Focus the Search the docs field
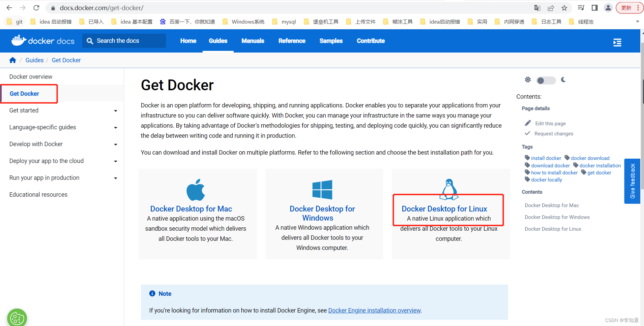The image size is (644, 326). point(124,41)
